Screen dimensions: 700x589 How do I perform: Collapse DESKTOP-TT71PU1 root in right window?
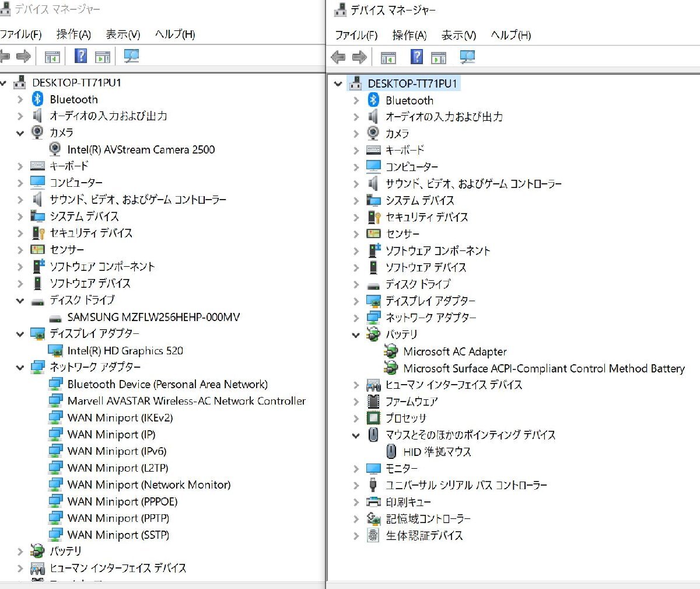pyautogui.click(x=338, y=84)
